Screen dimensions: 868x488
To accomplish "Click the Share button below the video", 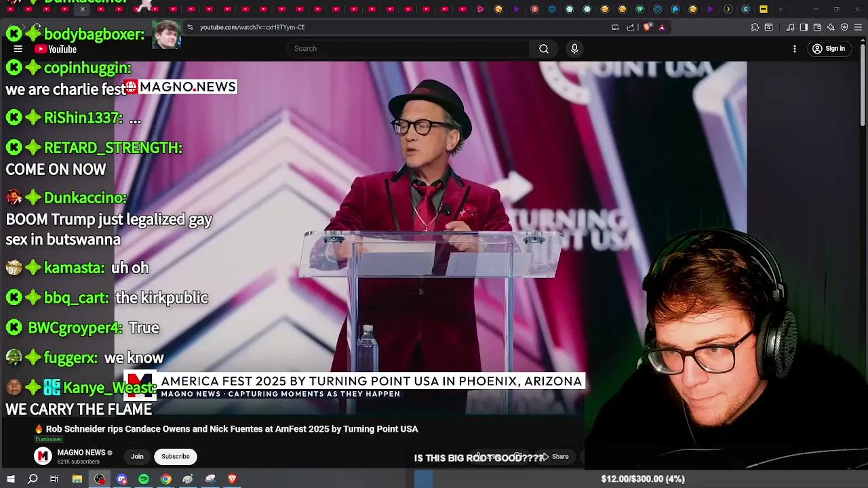I will point(555,456).
